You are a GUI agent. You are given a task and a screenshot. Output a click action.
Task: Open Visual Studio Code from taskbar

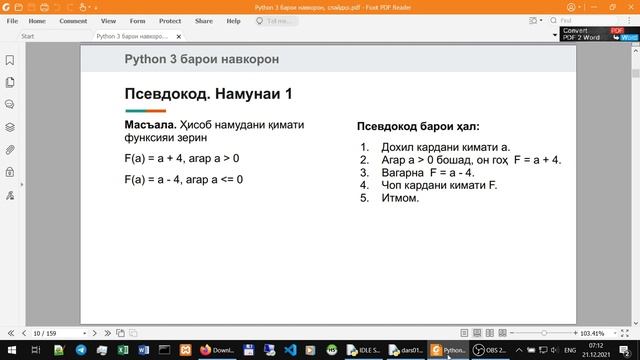[290, 350]
